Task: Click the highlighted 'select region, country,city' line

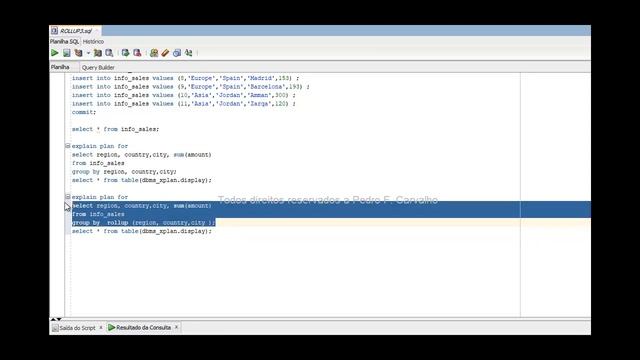Action: click(142, 206)
